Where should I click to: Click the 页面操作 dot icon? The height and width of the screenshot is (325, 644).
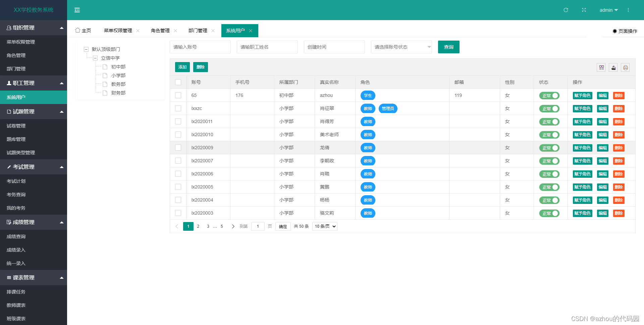point(614,31)
